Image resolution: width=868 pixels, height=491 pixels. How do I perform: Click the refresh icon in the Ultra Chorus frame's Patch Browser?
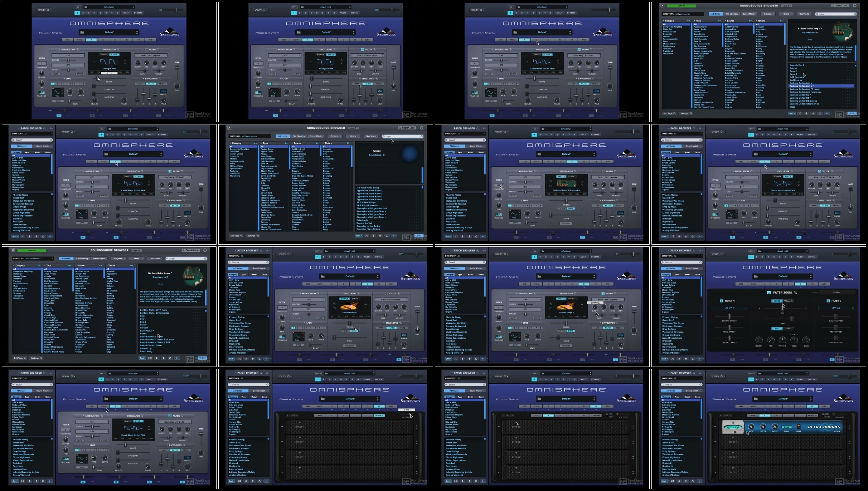(x=693, y=481)
